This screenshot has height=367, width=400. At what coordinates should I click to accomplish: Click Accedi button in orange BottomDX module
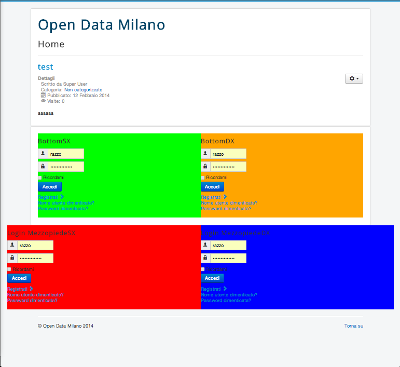click(x=212, y=187)
